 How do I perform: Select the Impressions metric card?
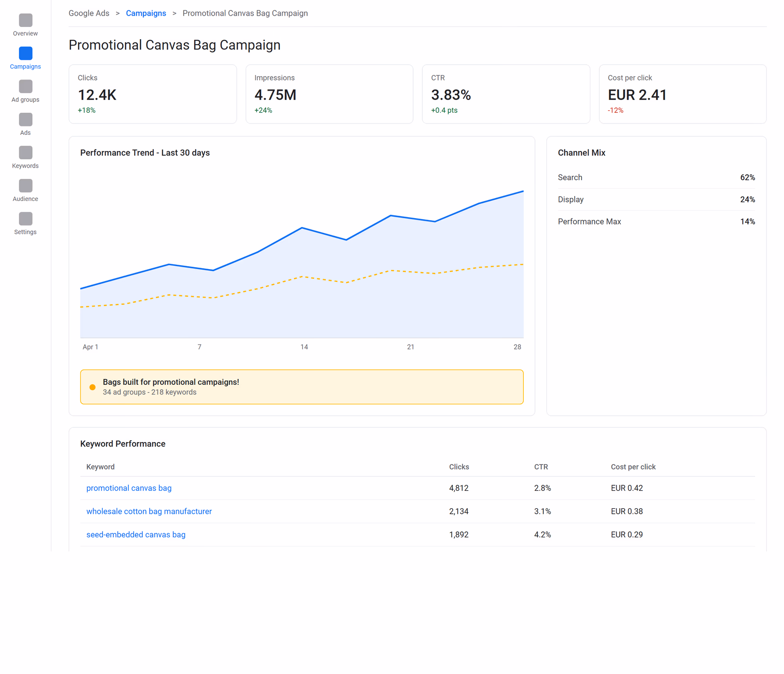[x=329, y=94]
